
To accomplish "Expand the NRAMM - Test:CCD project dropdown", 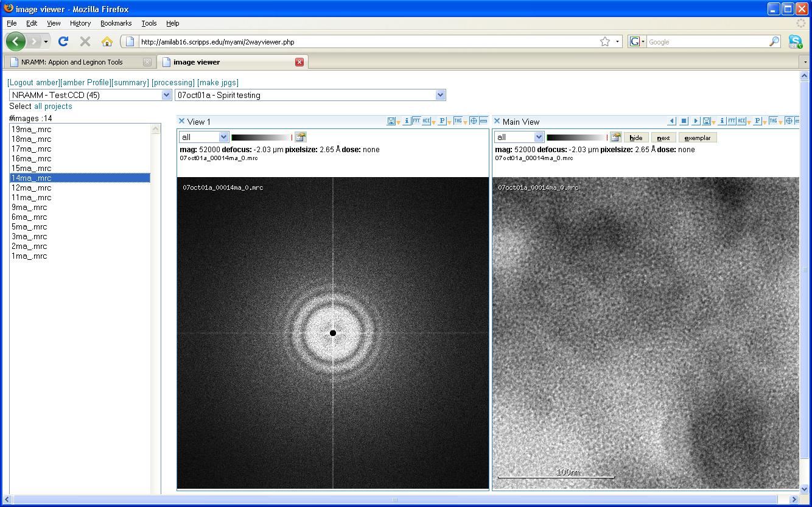I will click(166, 95).
